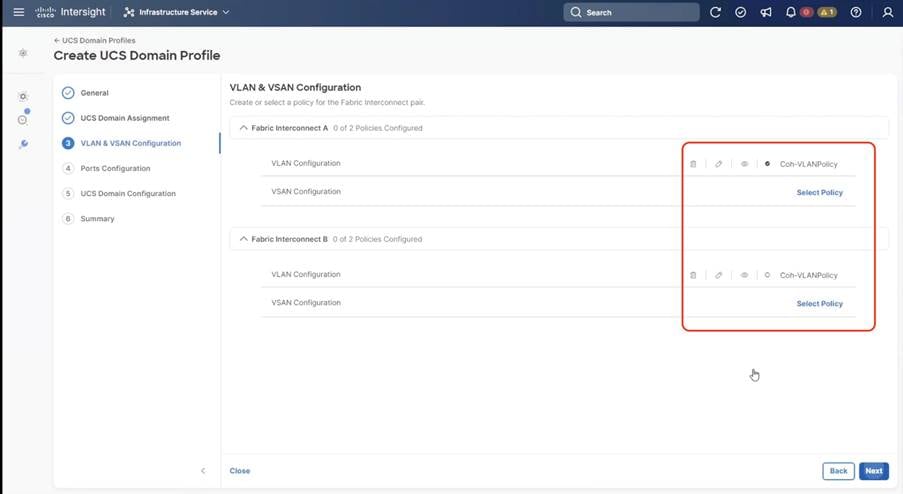Click the second gear icon in left sidebar

click(23, 96)
